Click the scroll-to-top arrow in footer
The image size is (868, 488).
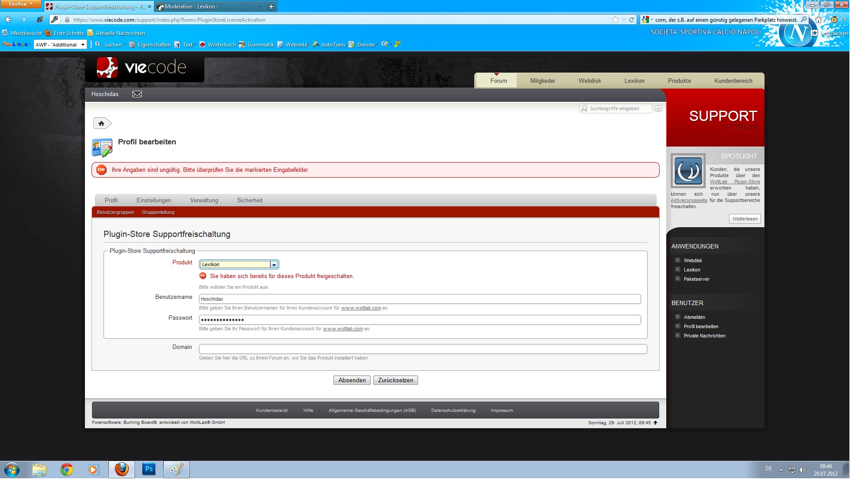click(655, 422)
